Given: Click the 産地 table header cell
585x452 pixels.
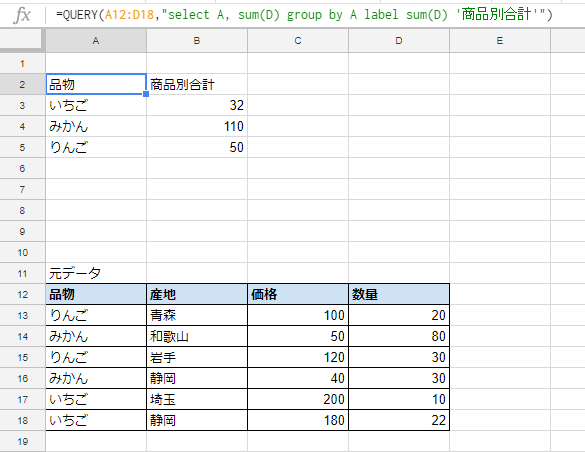Looking at the screenshot, I should (x=197, y=295).
